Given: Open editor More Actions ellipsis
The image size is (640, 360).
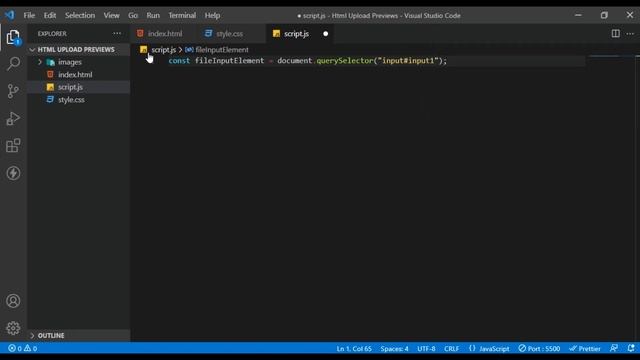Looking at the screenshot, I should coord(630,33).
